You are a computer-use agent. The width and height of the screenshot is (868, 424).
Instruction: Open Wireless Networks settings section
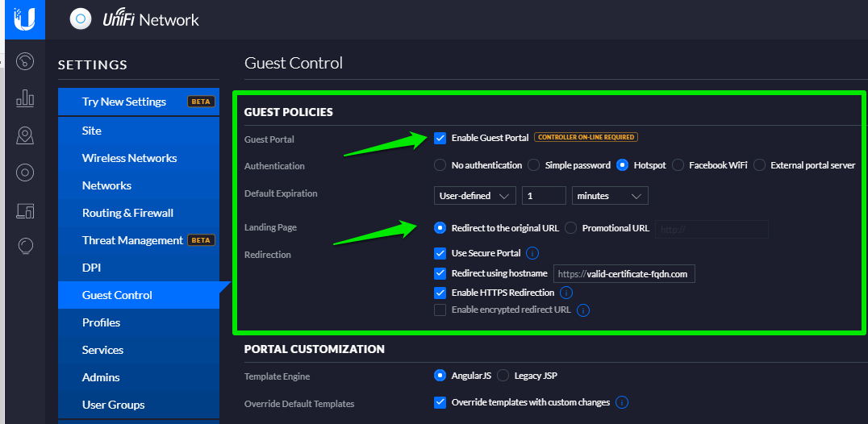tap(129, 158)
